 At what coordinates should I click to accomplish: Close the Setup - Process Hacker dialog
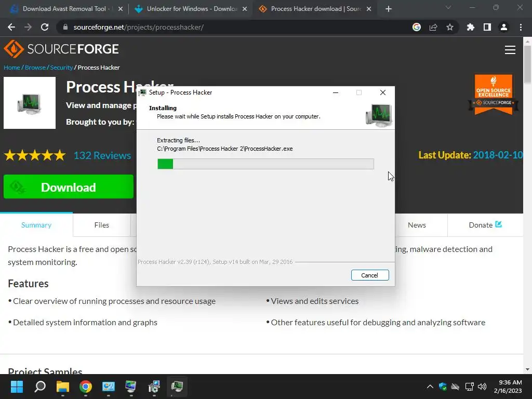383,92
